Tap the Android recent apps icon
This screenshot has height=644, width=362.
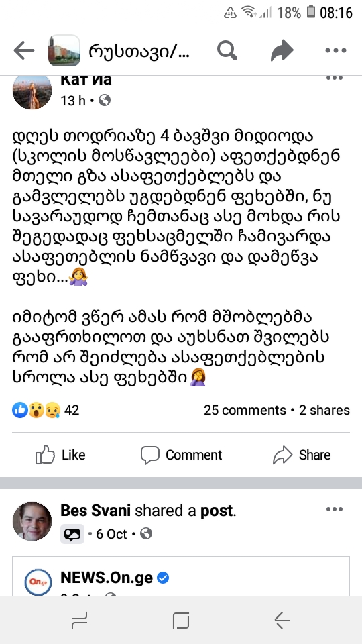coord(79,620)
